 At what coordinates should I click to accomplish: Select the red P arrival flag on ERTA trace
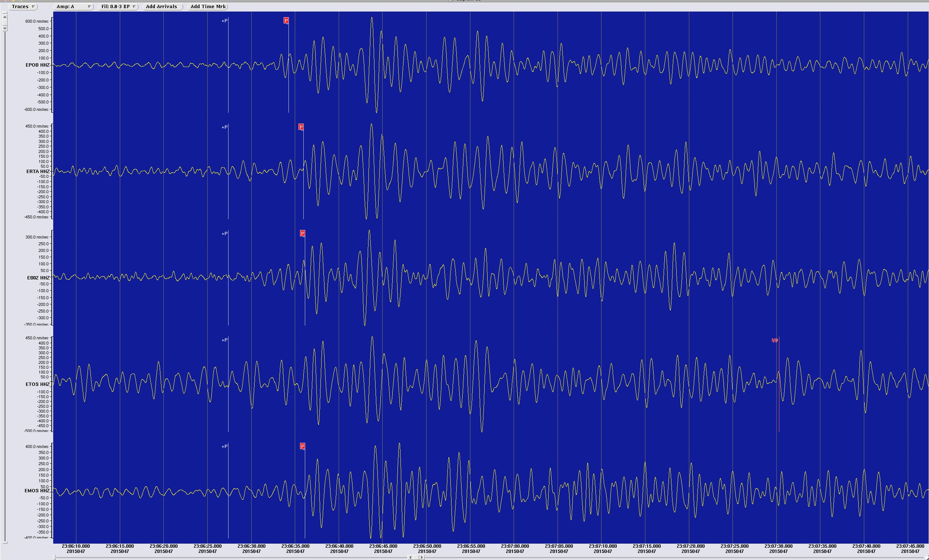click(301, 127)
